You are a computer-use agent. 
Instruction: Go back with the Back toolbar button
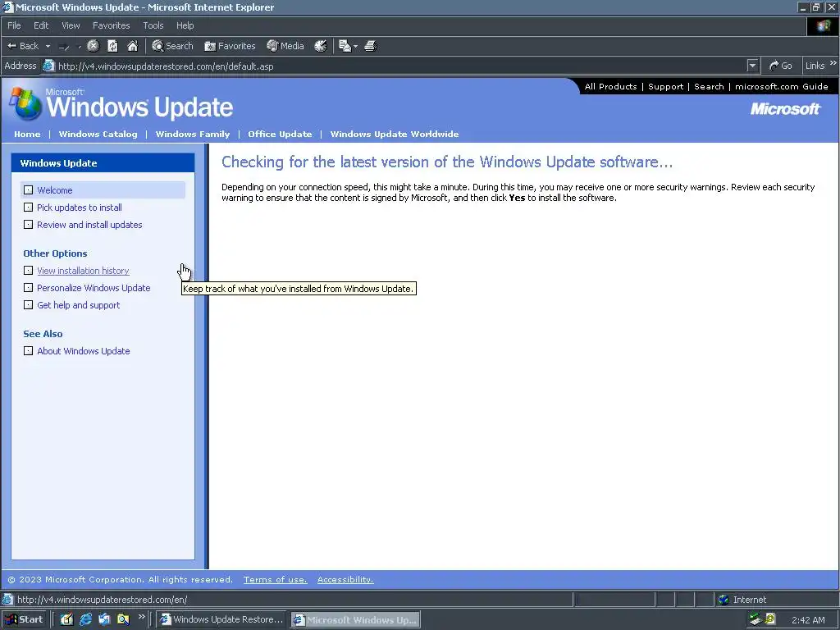pos(22,46)
